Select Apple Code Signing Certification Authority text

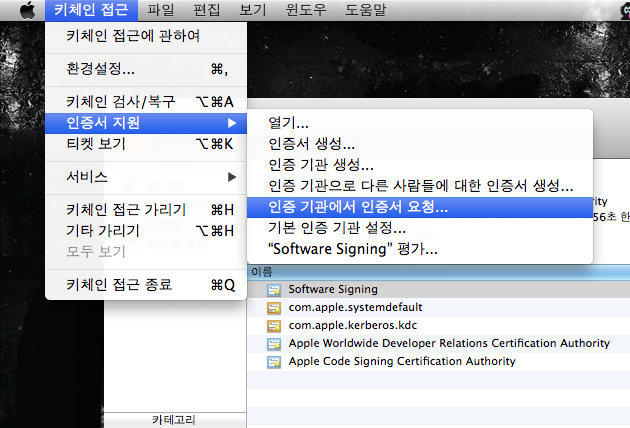(402, 361)
